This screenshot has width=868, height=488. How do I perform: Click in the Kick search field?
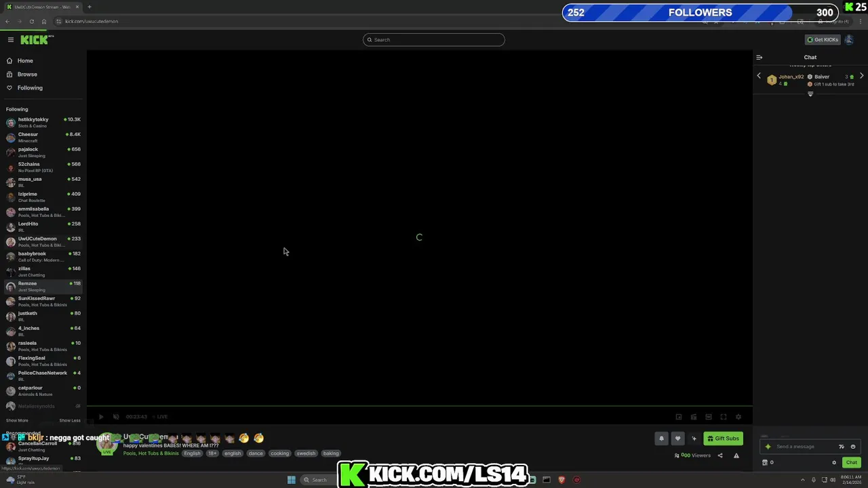(434, 39)
